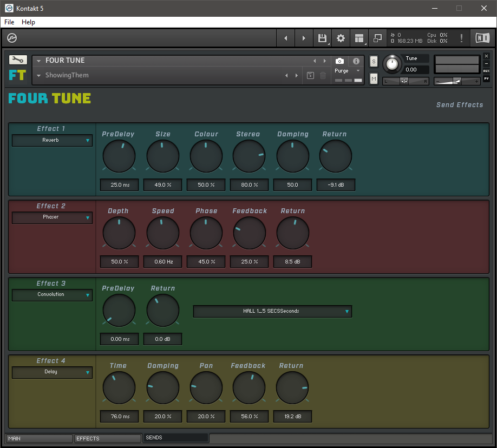Click the panic exclamation mark icon
497x448 pixels.
coord(461,38)
